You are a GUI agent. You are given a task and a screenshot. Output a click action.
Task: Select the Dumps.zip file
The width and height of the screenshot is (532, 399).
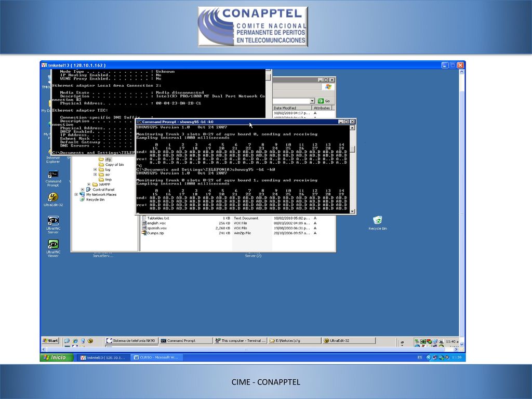coord(153,233)
